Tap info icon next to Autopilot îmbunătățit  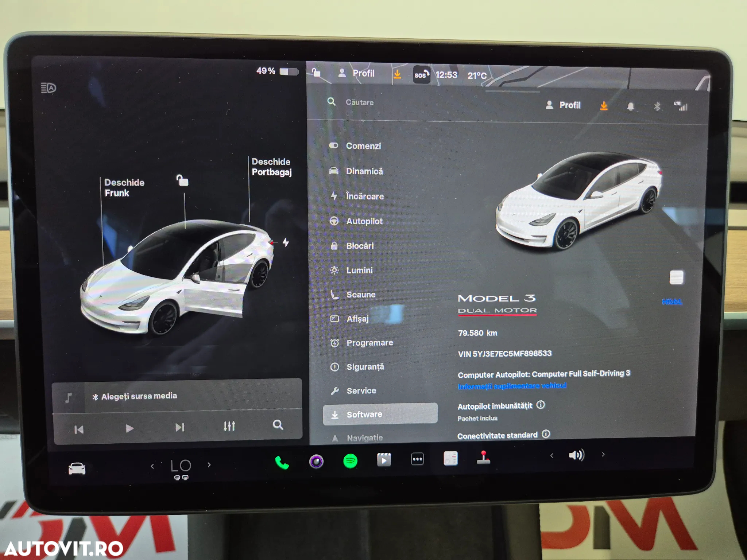tap(541, 405)
